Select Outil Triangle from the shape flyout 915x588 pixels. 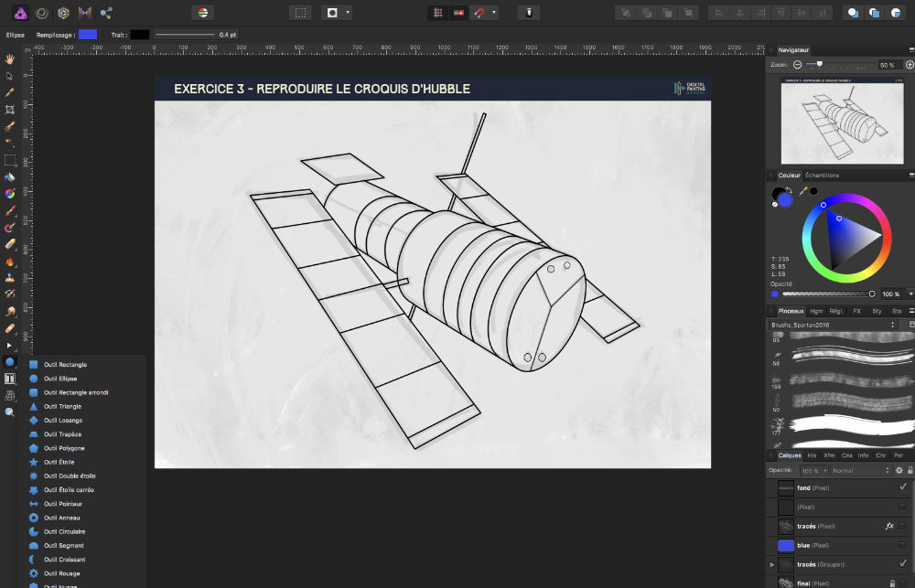(64, 406)
